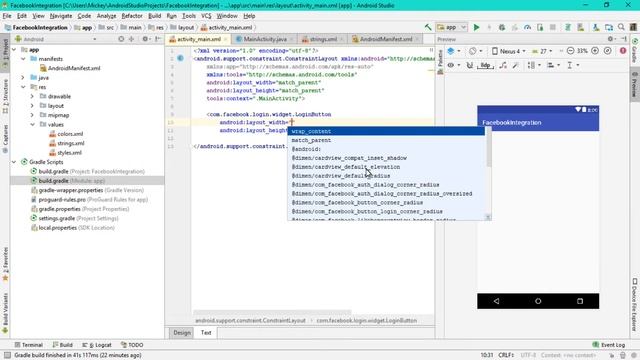Open the Logcat tool window

[97, 345]
